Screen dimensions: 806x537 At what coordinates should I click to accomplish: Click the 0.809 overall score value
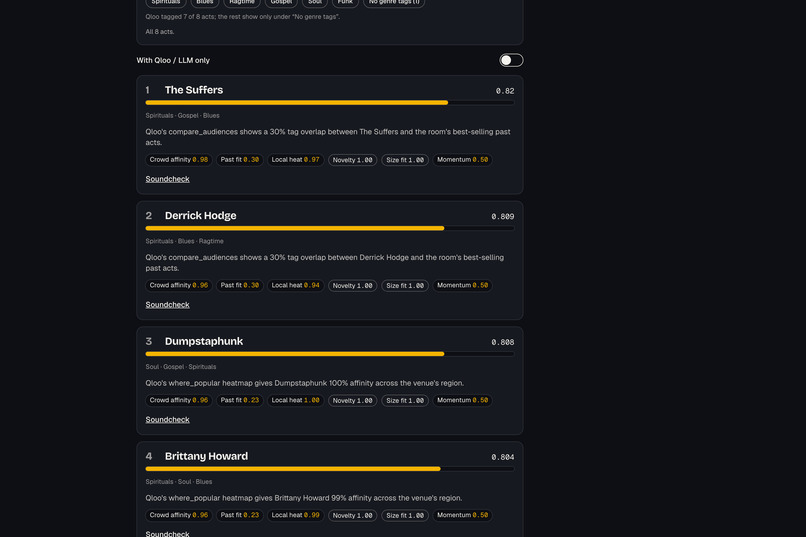(503, 217)
